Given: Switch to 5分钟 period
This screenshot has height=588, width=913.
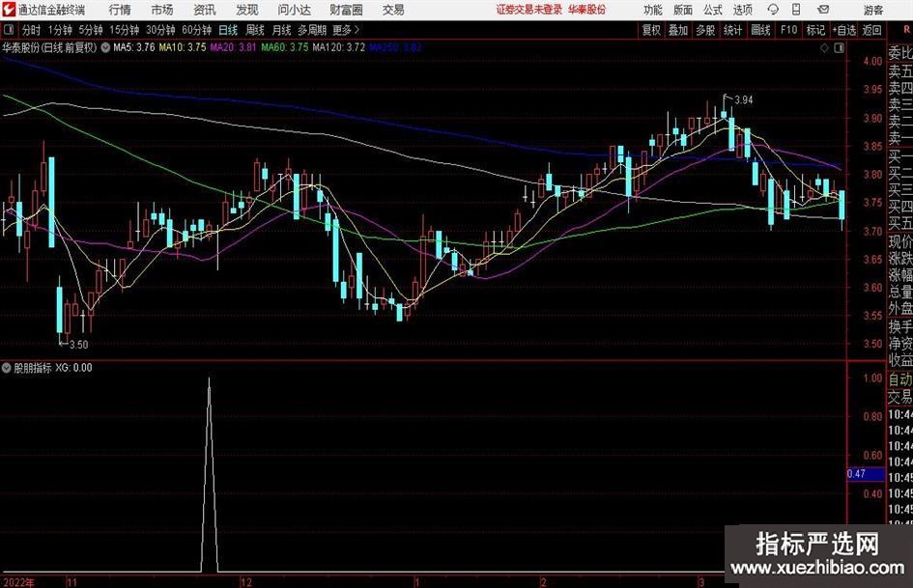Looking at the screenshot, I should click(91, 30).
